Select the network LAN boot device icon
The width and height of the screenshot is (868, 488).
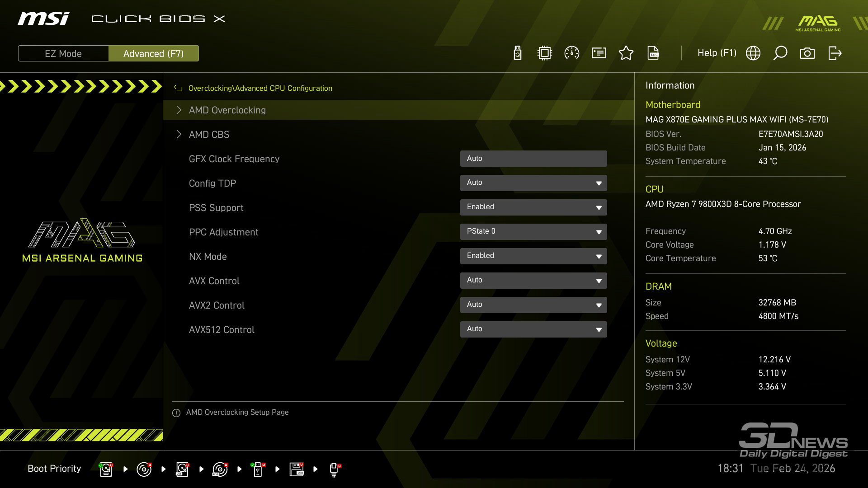click(x=334, y=469)
